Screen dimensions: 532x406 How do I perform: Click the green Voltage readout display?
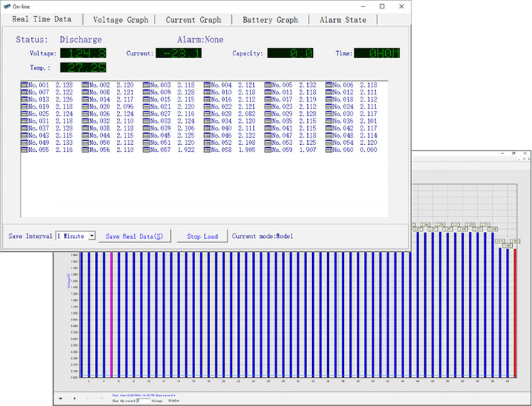point(83,53)
